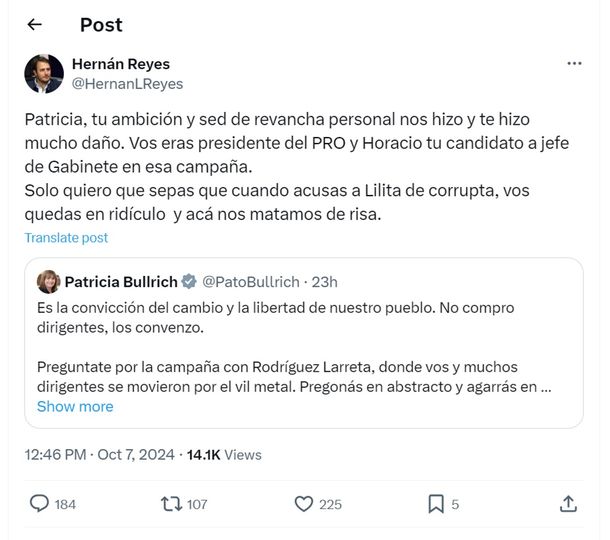Click the verified badge next to Patricia Bullrich
Image resolution: width=610 pixels, height=540 pixels.
[189, 282]
